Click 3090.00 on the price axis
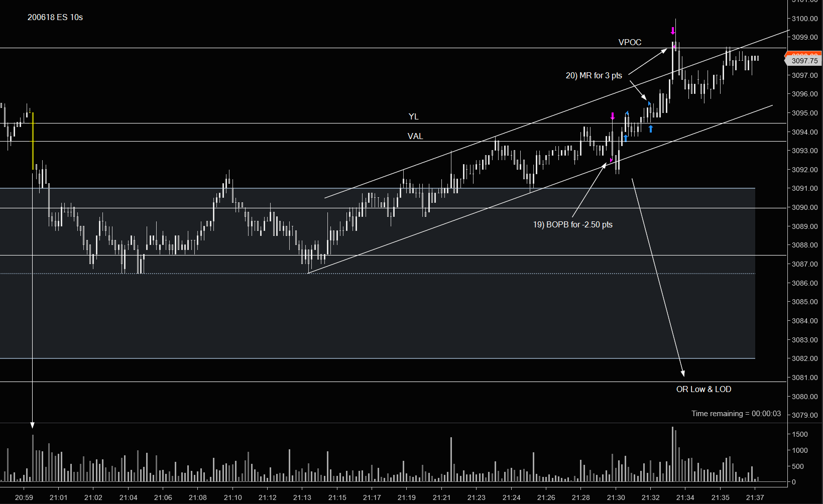 coord(805,207)
